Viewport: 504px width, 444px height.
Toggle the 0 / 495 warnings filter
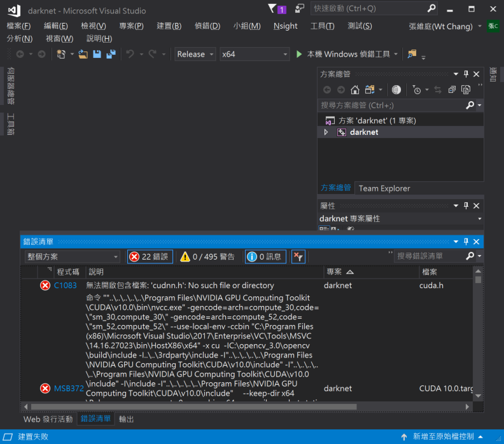coord(207,257)
